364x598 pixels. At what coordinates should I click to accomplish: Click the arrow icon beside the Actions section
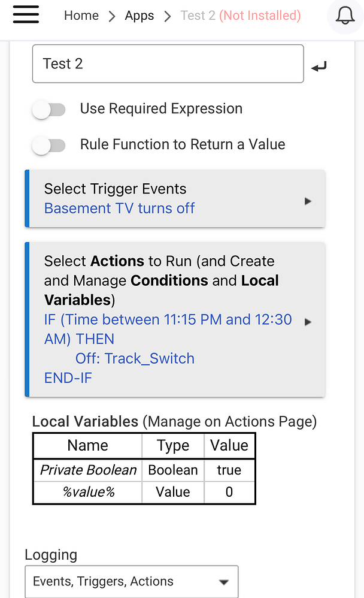(x=308, y=321)
